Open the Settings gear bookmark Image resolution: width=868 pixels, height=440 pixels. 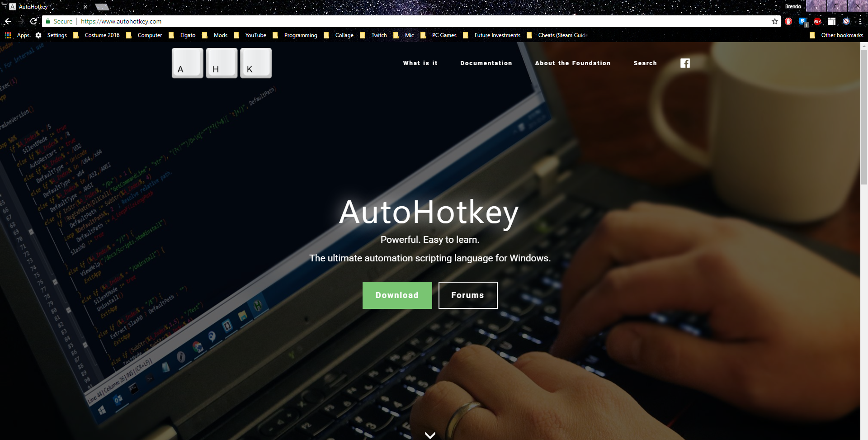coord(52,35)
